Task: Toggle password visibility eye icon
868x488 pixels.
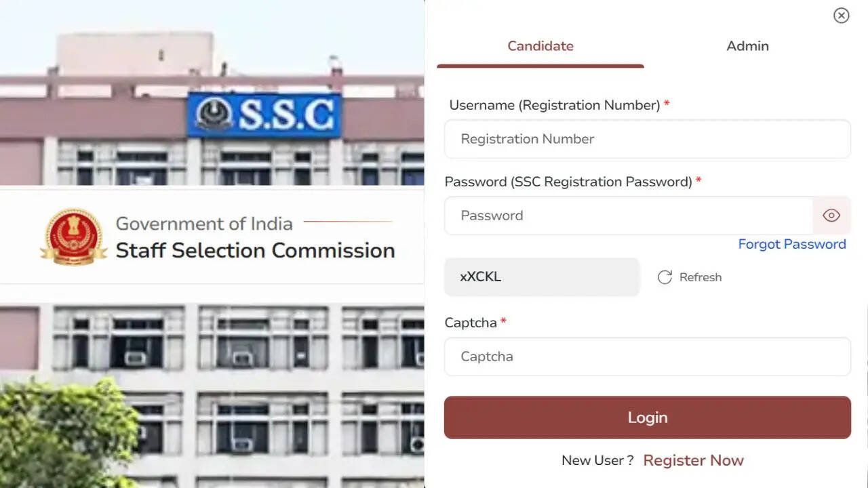Action: [831, 216]
